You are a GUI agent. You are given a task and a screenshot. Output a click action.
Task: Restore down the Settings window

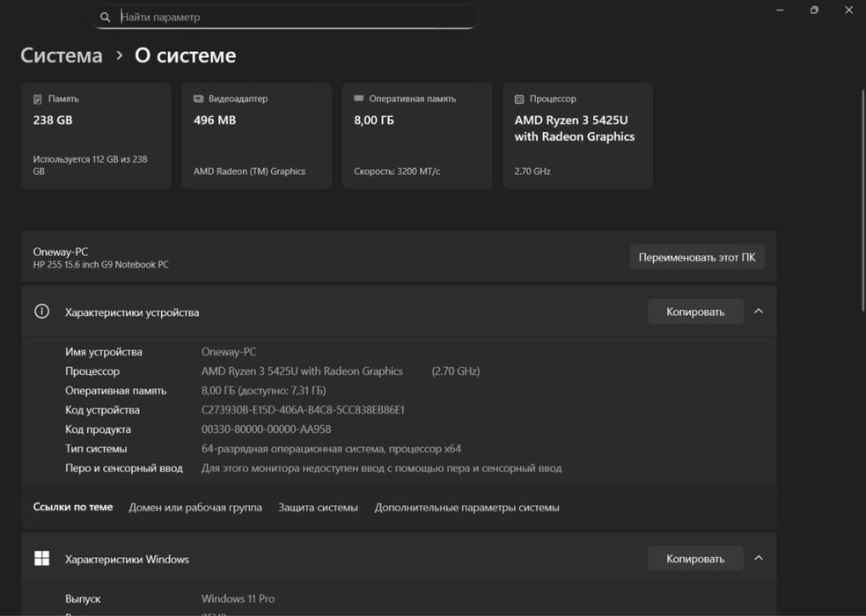814,10
